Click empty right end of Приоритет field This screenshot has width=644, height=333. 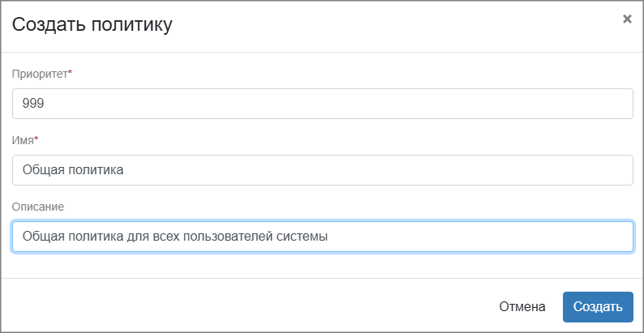tap(527, 104)
